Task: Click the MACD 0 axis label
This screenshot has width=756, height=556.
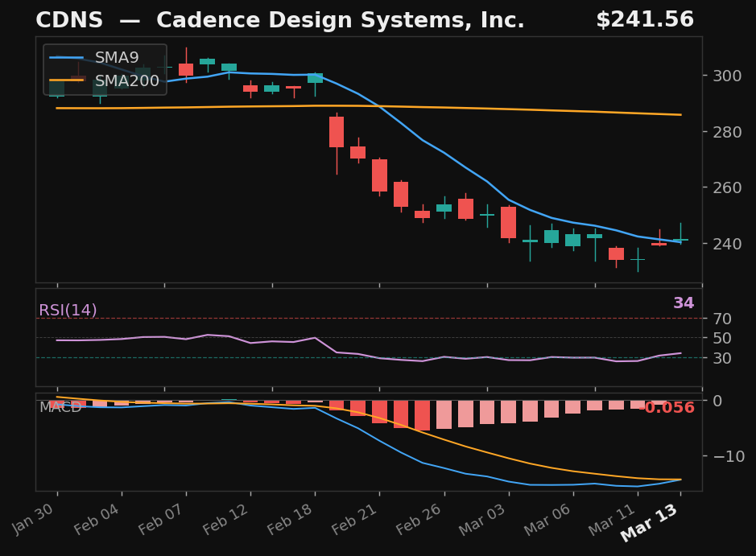Action: click(717, 401)
